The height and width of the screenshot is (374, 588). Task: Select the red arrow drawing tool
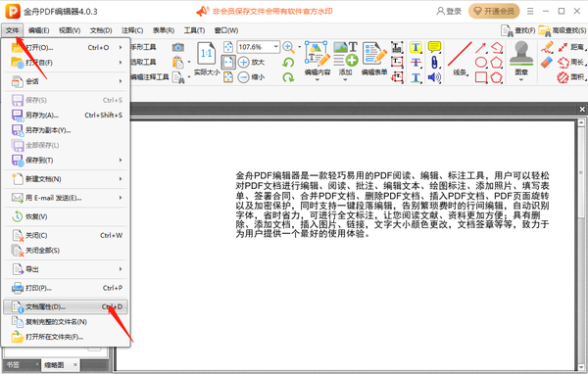481,48
